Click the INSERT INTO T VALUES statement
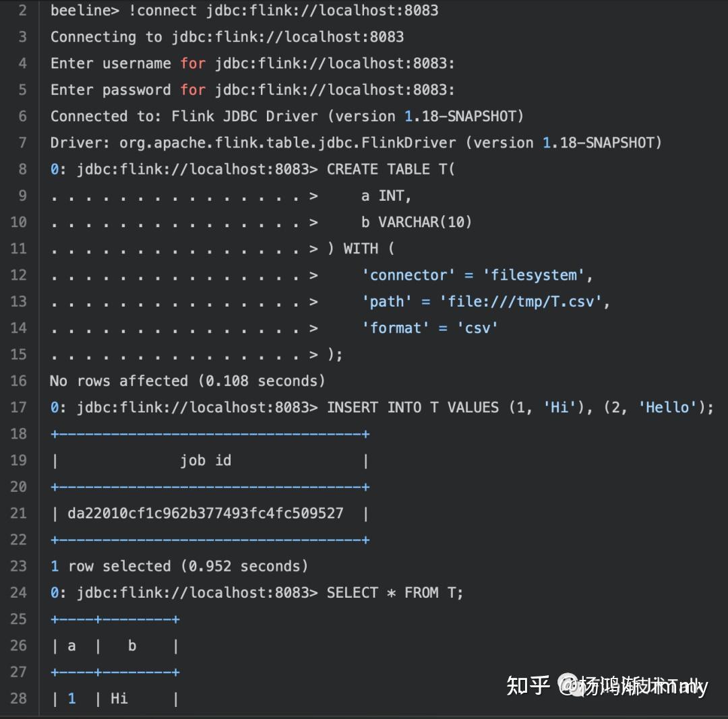This screenshot has width=728, height=719. click(520, 407)
